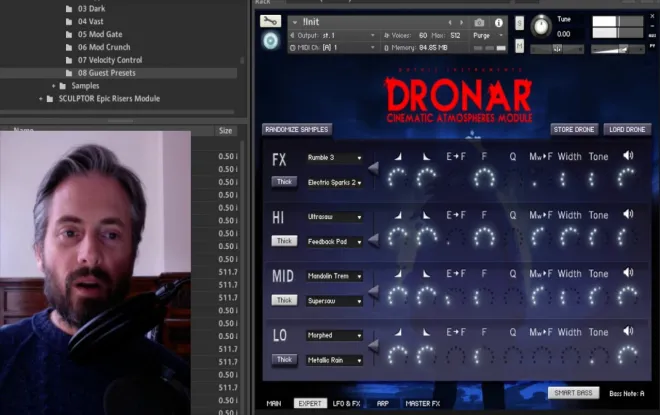Go to previous preset arrow
Screen dimensions: 660x415
pyautogui.click(x=450, y=23)
